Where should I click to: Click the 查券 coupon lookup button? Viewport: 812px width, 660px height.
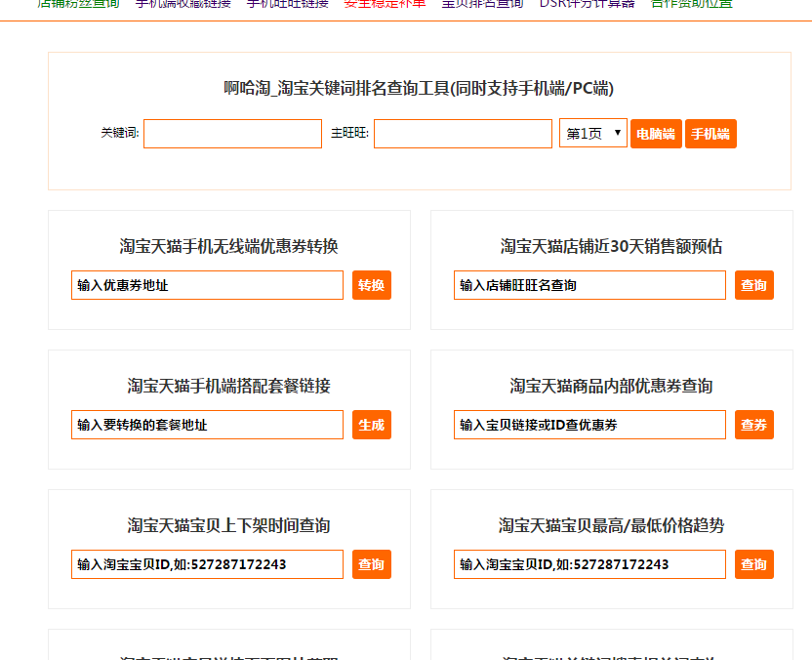pyautogui.click(x=753, y=425)
